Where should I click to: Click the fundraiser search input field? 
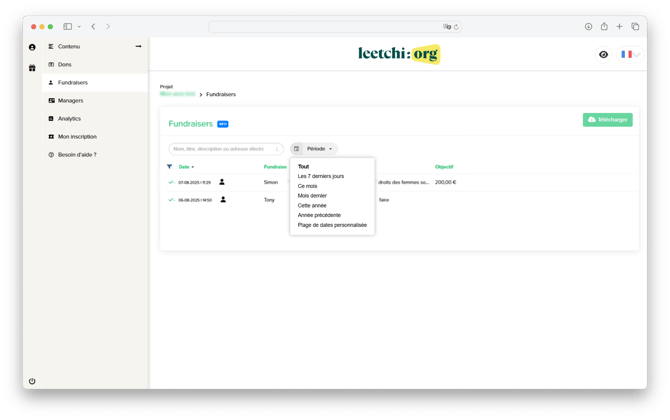coord(224,149)
